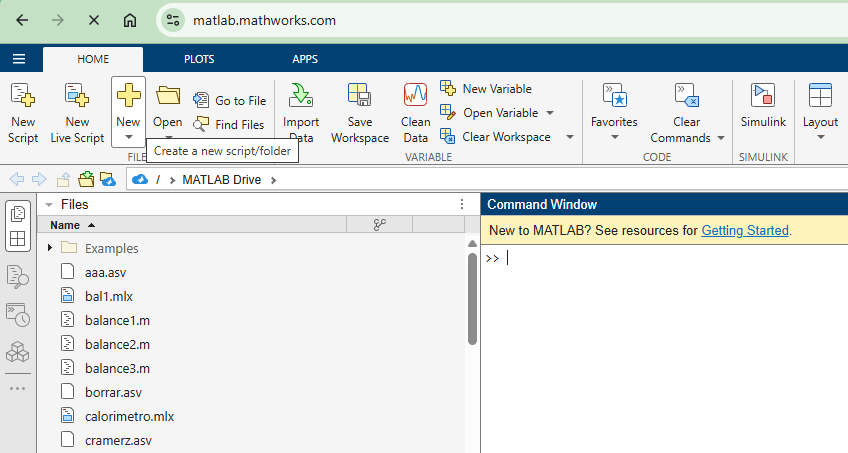Click the yellow plus New button
Screen dimensions: 848x453
point(128,95)
